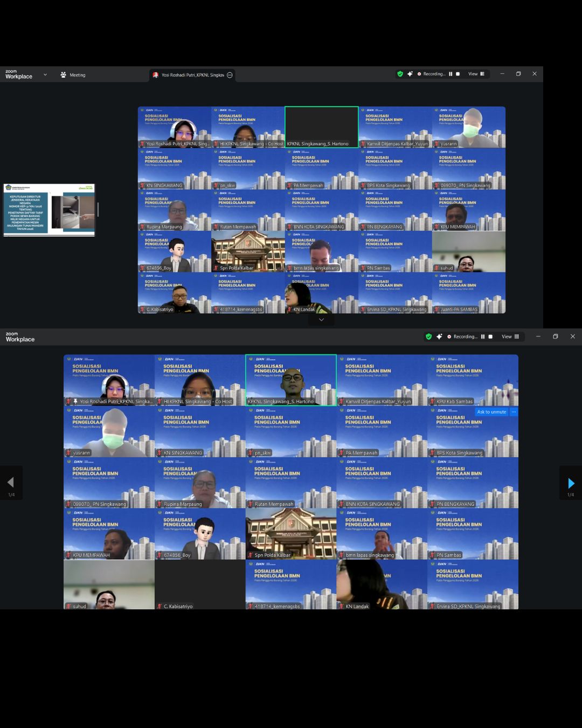Go to next gallery page with blue arrow
This screenshot has height=728, width=582.
571,483
